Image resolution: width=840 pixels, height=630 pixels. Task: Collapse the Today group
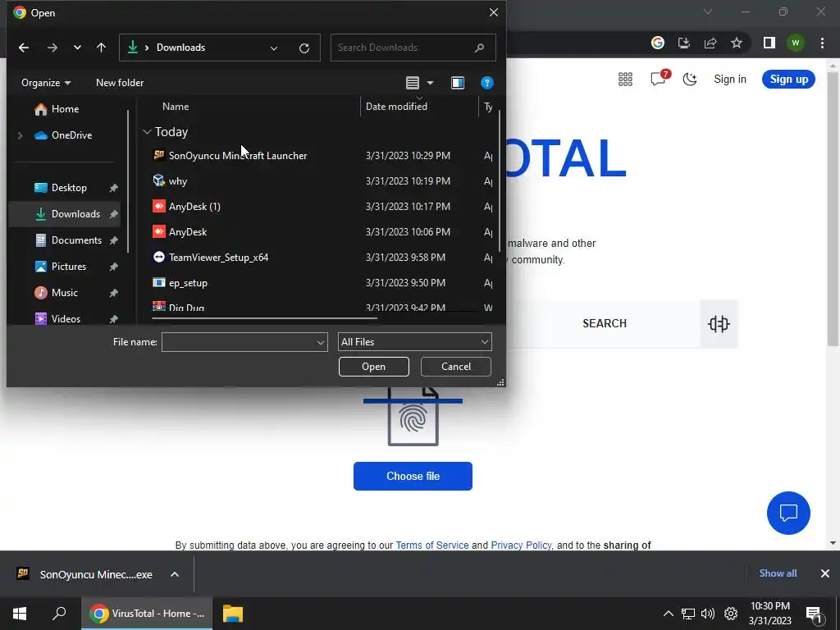coord(147,132)
